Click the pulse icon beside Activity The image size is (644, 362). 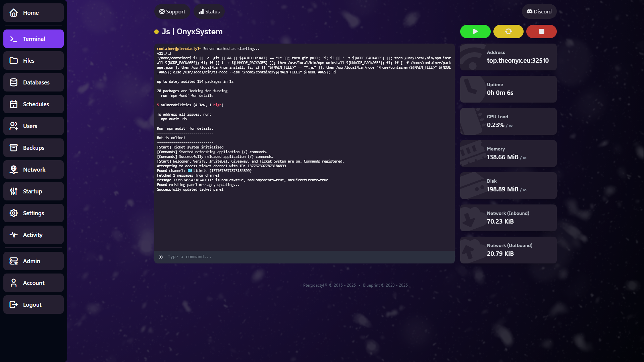point(14,235)
